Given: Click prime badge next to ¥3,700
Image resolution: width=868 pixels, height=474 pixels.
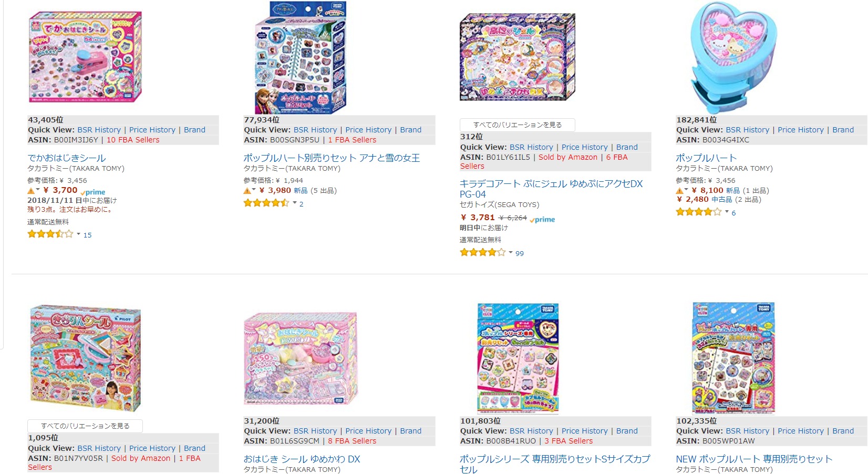Looking at the screenshot, I should click(x=93, y=192).
